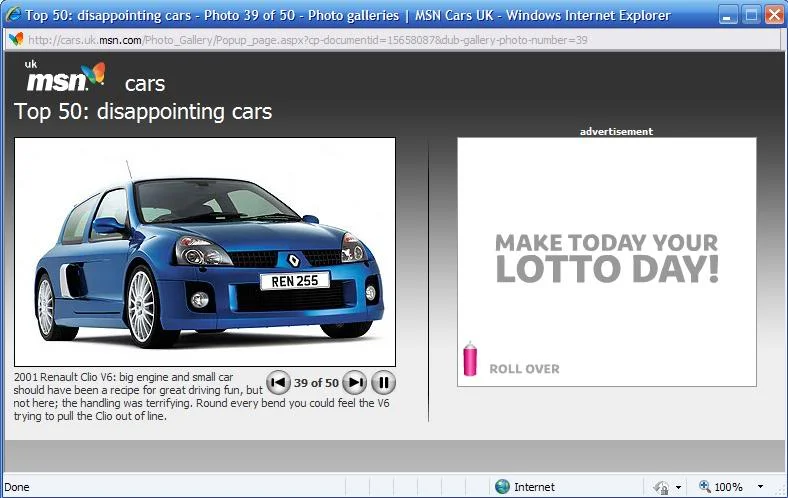Click the ROLL OVER text in advertisement
The height and width of the screenshot is (498, 788).
[x=524, y=369]
